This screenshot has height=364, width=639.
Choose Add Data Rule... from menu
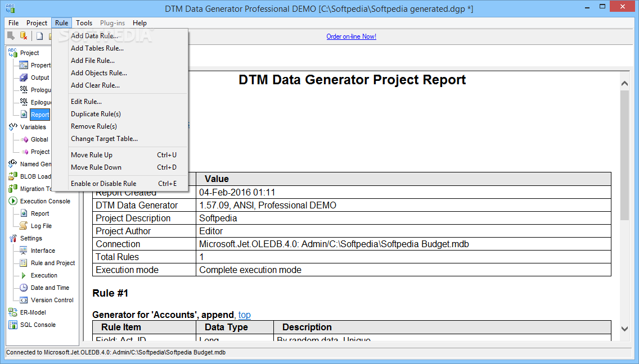click(120, 36)
